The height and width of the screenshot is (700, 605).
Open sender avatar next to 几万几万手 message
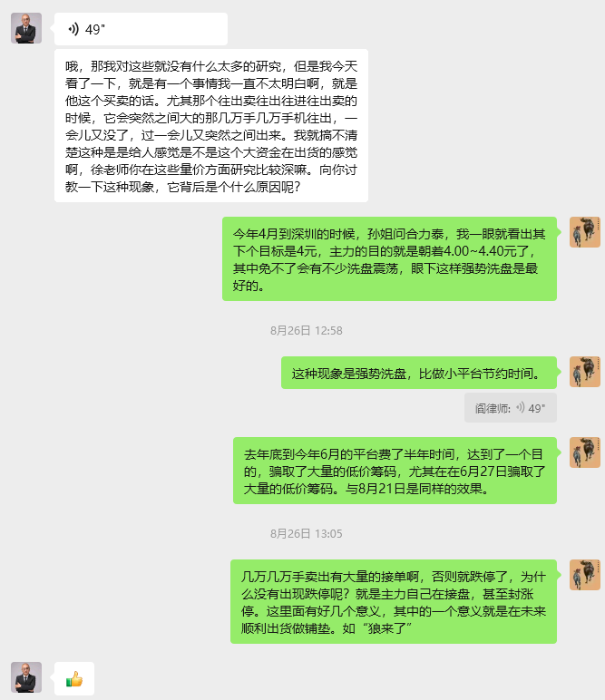tap(585, 575)
